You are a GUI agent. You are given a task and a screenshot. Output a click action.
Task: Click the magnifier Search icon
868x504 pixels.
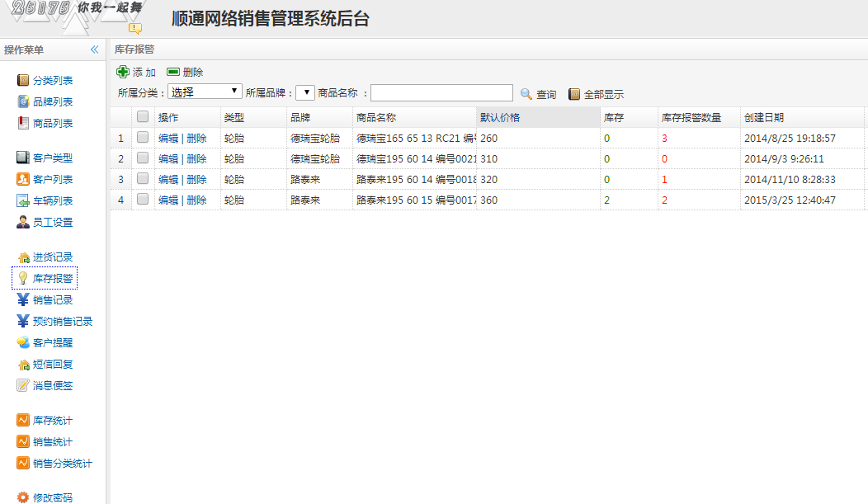(x=526, y=94)
